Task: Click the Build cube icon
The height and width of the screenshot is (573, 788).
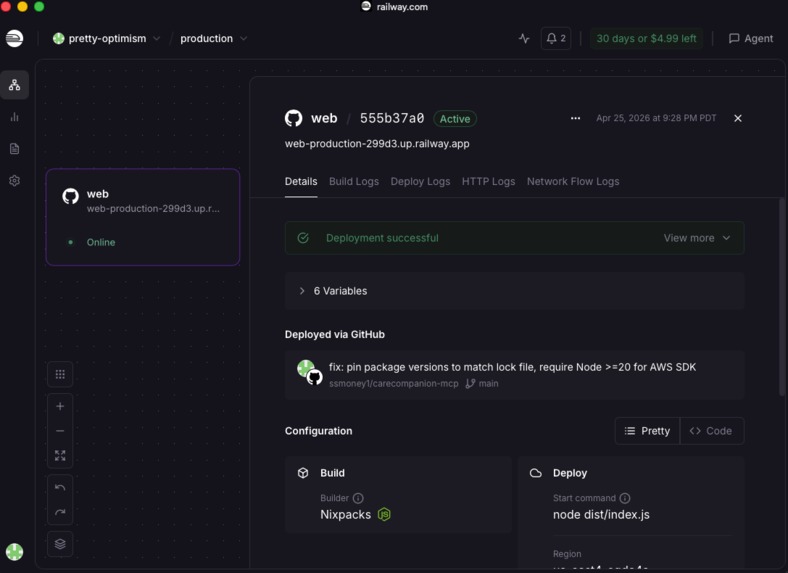Action: click(x=303, y=473)
